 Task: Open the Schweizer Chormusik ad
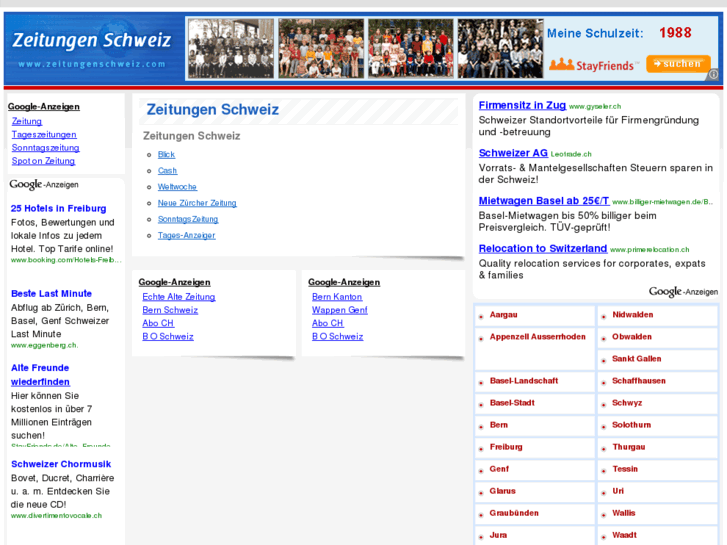61,464
